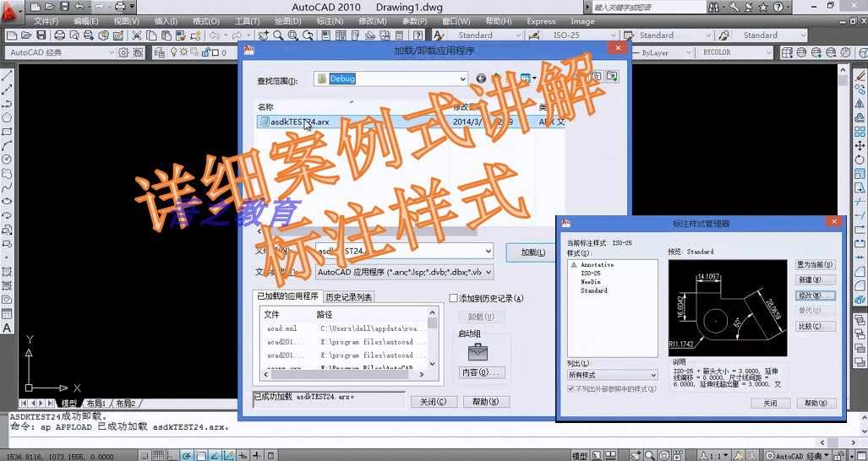This screenshot has height=461, width=868.
Task: Click the Contents 内容(O)... button
Action: click(483, 372)
